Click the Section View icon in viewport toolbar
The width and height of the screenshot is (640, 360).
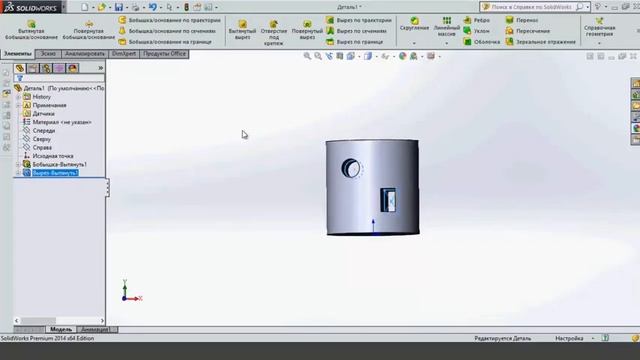(340, 56)
